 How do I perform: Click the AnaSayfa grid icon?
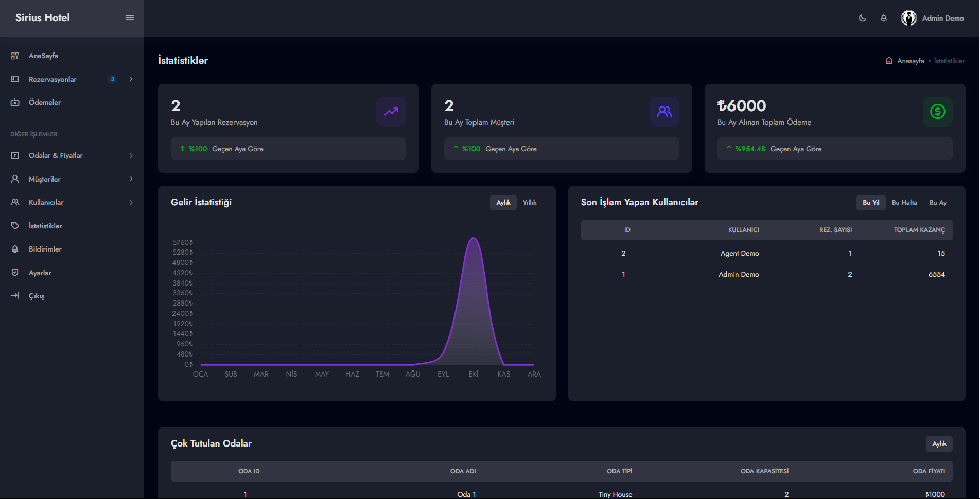[15, 56]
